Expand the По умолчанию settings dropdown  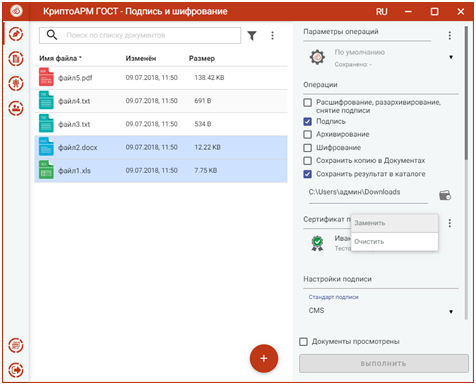pyautogui.click(x=451, y=57)
